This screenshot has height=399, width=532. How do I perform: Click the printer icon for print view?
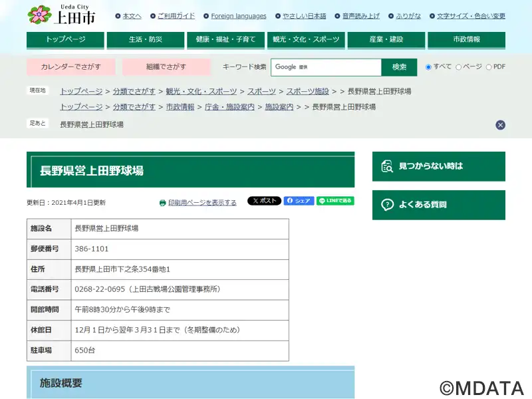162,203
